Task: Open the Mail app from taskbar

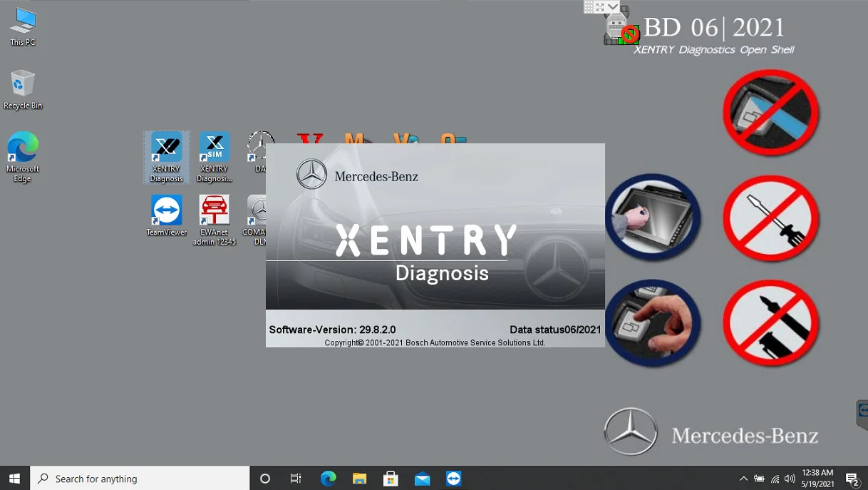Action: tap(422, 479)
